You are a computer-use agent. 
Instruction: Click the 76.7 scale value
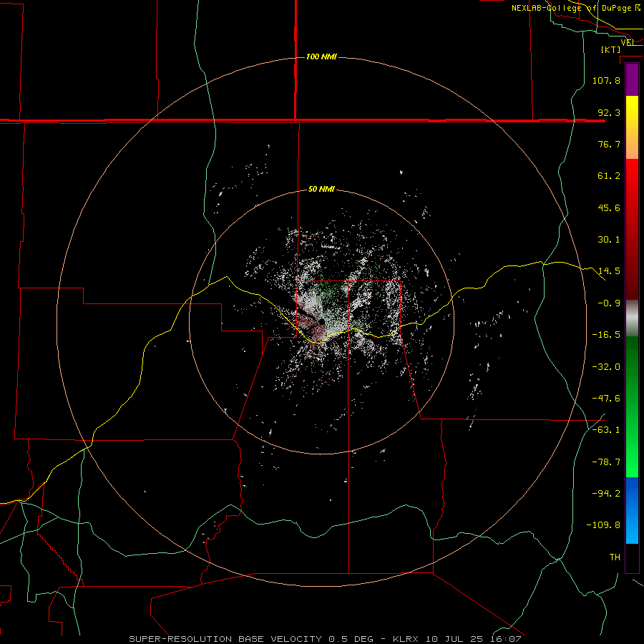coord(609,144)
